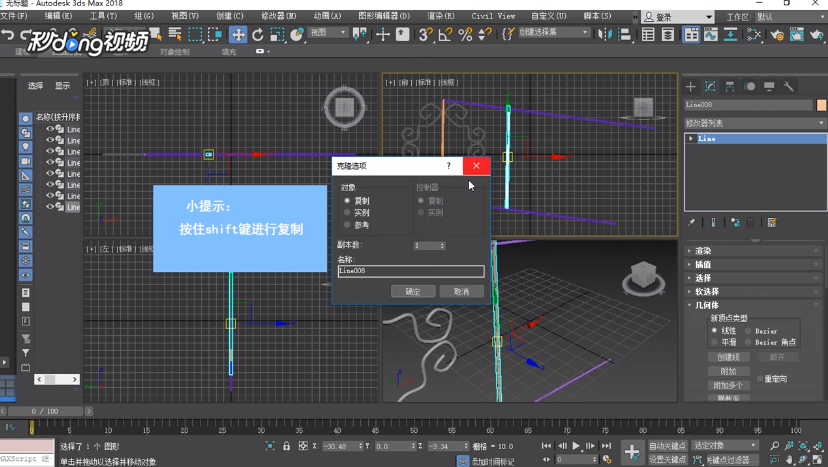Open the Hierarchy command panel icon
Image resolution: width=828 pixels, height=467 pixels.
(730, 87)
